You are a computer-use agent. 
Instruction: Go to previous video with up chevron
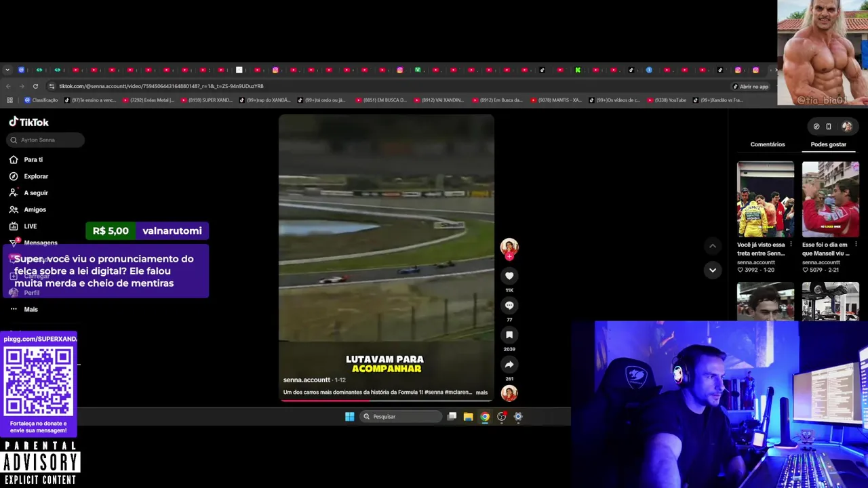click(712, 246)
